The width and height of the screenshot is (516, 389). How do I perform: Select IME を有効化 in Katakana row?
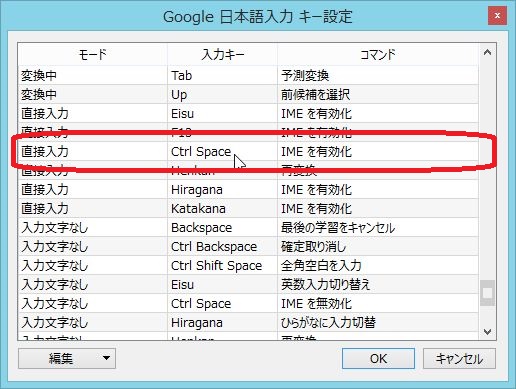(x=378, y=209)
